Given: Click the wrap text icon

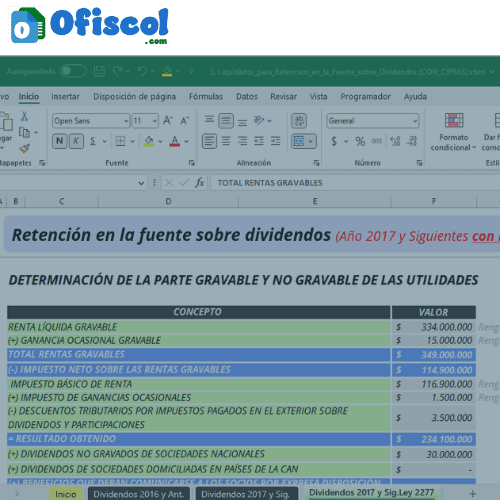Looking at the screenshot, I should (x=299, y=121).
